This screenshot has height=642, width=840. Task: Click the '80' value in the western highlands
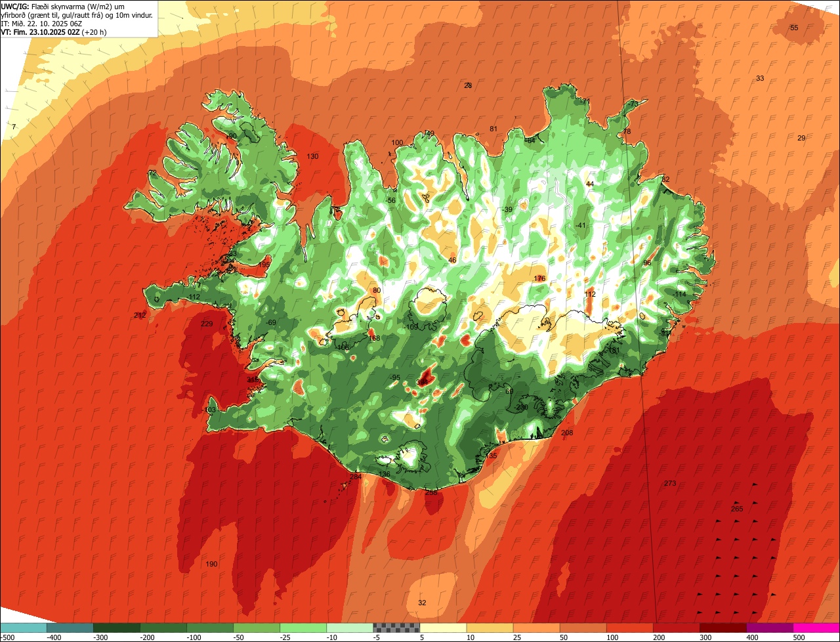click(x=377, y=290)
